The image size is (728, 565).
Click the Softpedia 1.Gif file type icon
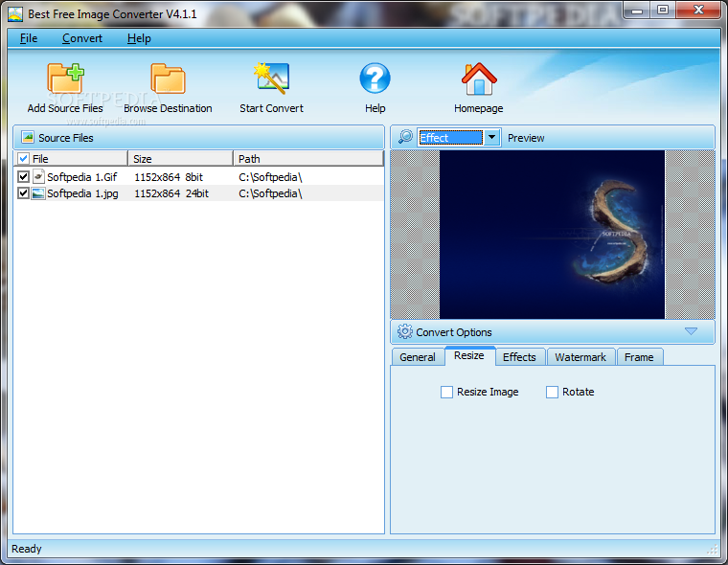[38, 176]
